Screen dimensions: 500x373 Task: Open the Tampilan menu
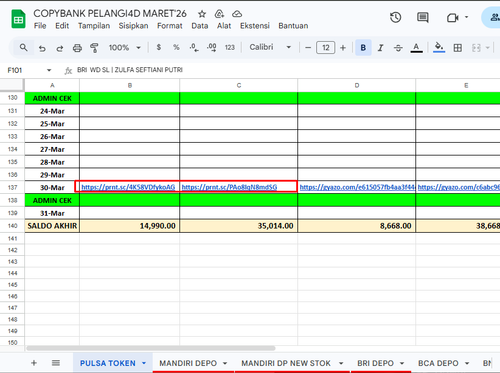click(94, 26)
